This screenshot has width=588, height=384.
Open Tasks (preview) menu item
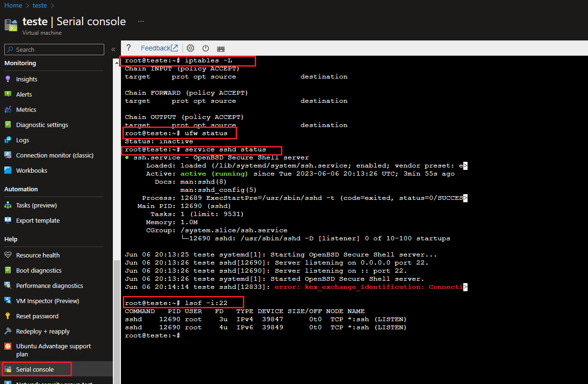tap(36, 205)
